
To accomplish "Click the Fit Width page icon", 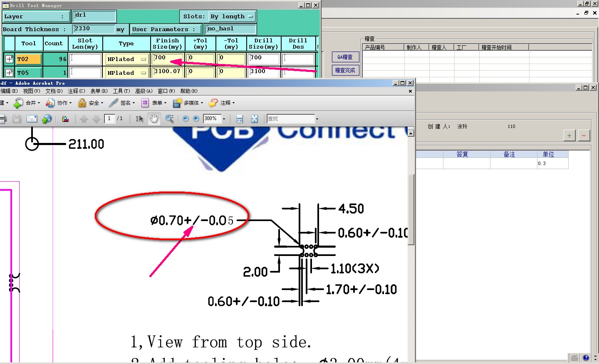I will [x=239, y=119].
